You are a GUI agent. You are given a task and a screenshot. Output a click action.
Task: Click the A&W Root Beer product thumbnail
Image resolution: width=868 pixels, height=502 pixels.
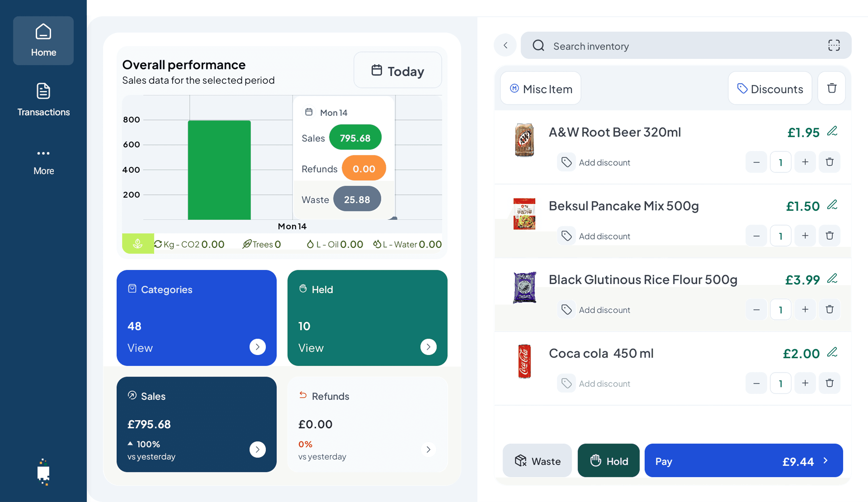(524, 140)
